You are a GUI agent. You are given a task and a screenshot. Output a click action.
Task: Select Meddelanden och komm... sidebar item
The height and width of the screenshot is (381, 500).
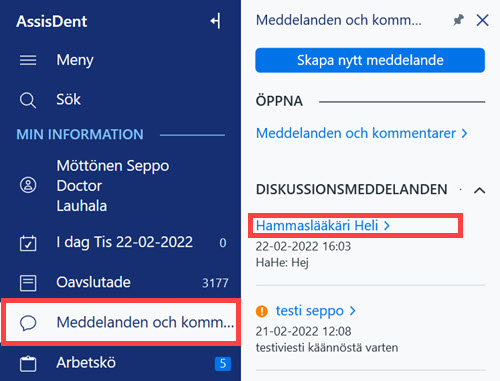[x=121, y=322]
